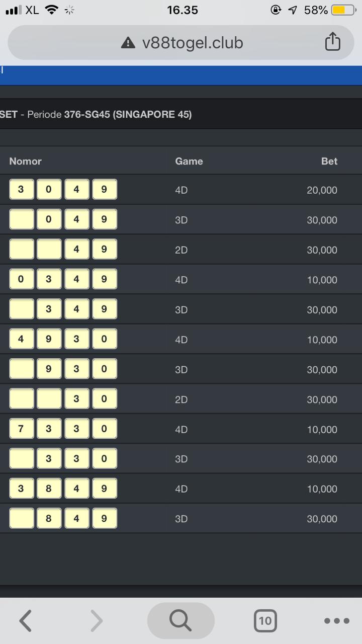Tap empty first box in 049 row
Screen dimensions: 362x644
(21, 219)
